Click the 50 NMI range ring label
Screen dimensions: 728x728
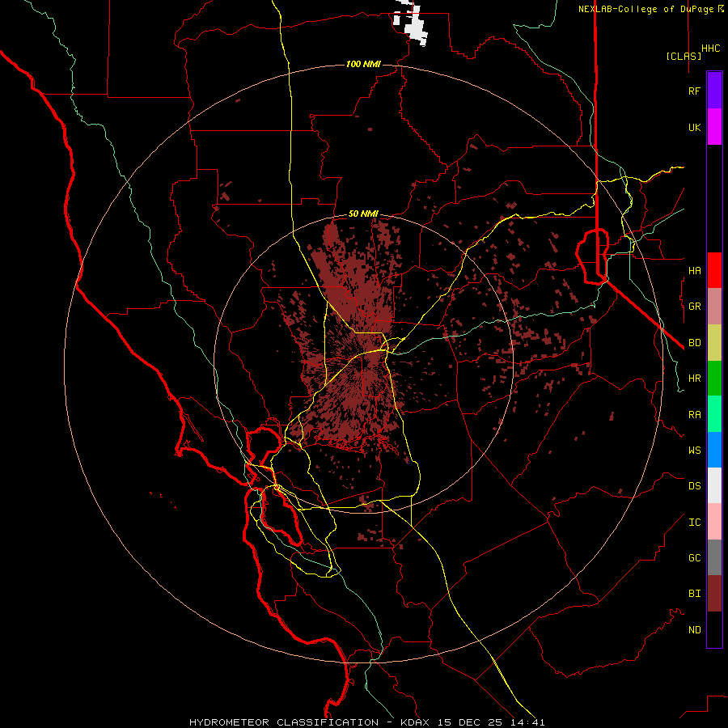[363, 214]
